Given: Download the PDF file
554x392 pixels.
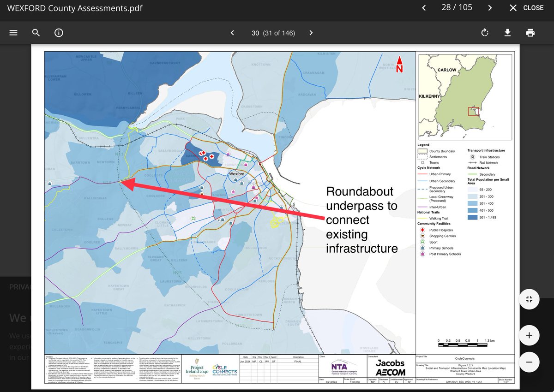Looking at the screenshot, I should (x=507, y=33).
